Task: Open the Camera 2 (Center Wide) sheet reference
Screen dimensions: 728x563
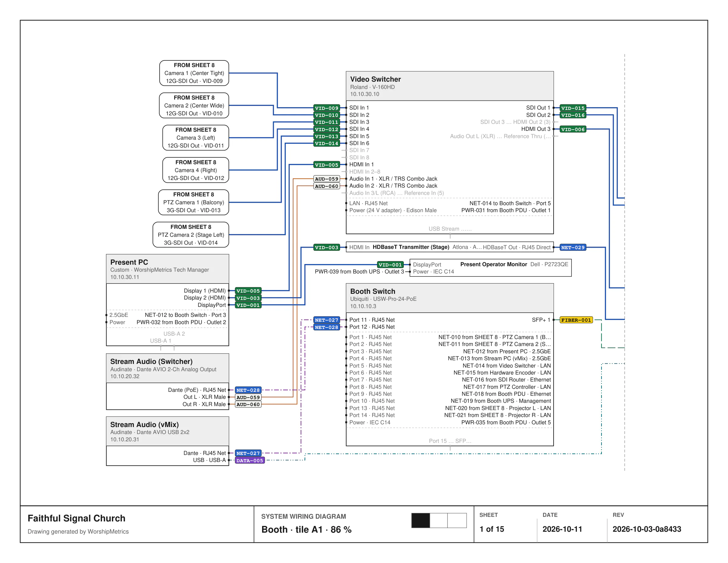Action: (194, 105)
